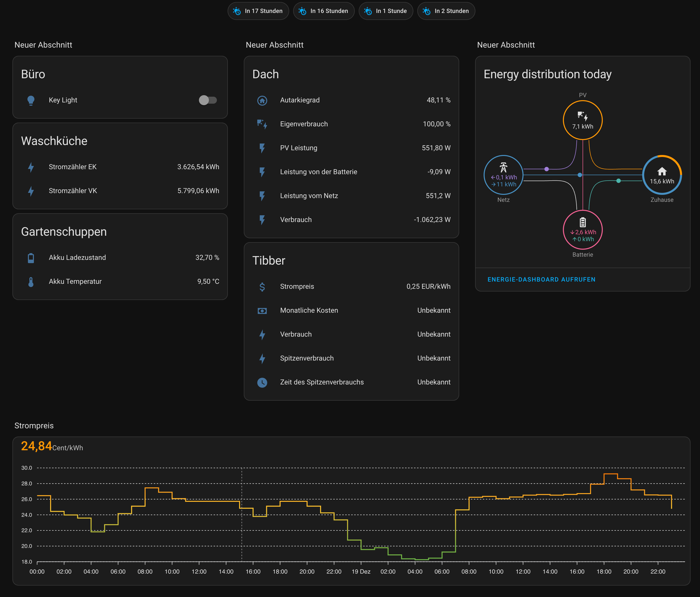700x597 pixels.
Task: Click Stromzähler EK value 3.626,54 kWh
Action: pos(198,167)
